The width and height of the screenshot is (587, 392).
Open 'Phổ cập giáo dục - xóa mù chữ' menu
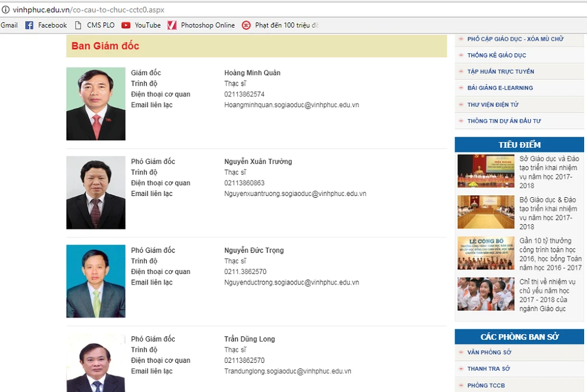point(515,39)
